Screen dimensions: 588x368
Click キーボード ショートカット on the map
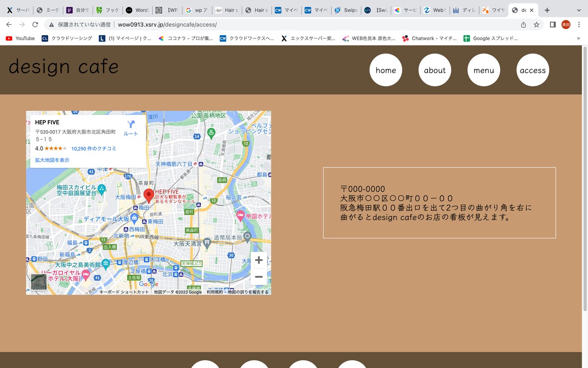pos(124,292)
